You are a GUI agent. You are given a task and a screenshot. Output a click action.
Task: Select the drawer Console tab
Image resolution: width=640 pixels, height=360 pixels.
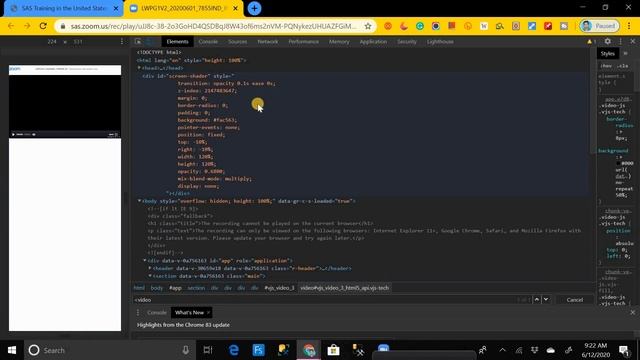point(157,313)
